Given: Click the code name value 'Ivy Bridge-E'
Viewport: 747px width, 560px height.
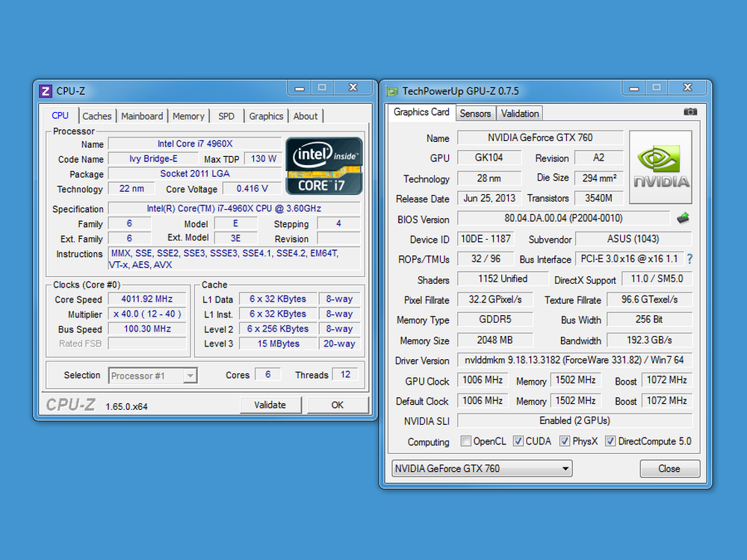Looking at the screenshot, I should (x=153, y=158).
